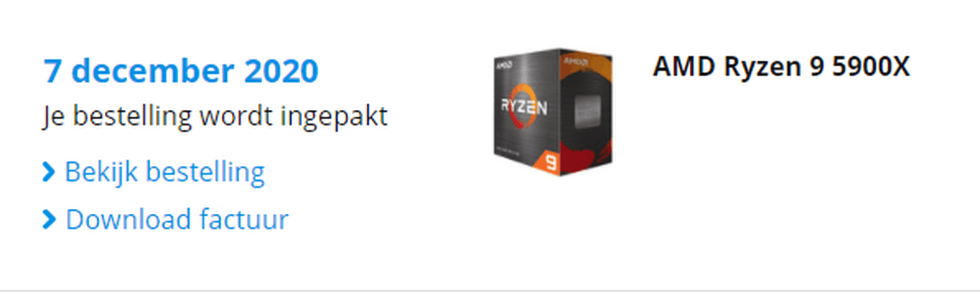Viewport: 980px width, 300px height.
Task: Open the AMD Ryzen 9 5900X product title
Action: 781,67
